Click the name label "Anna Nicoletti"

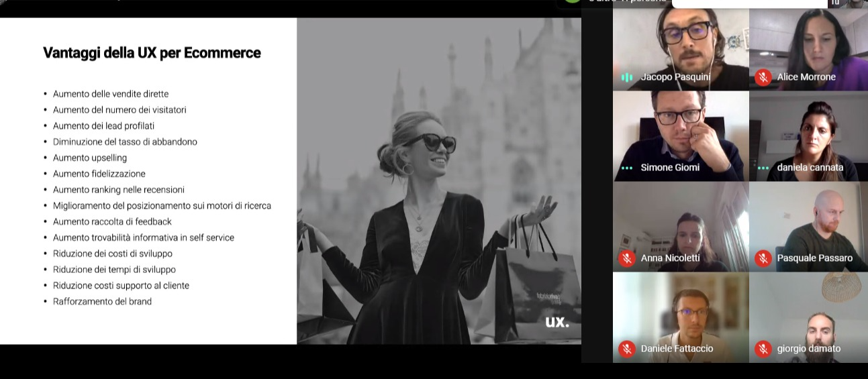point(670,258)
